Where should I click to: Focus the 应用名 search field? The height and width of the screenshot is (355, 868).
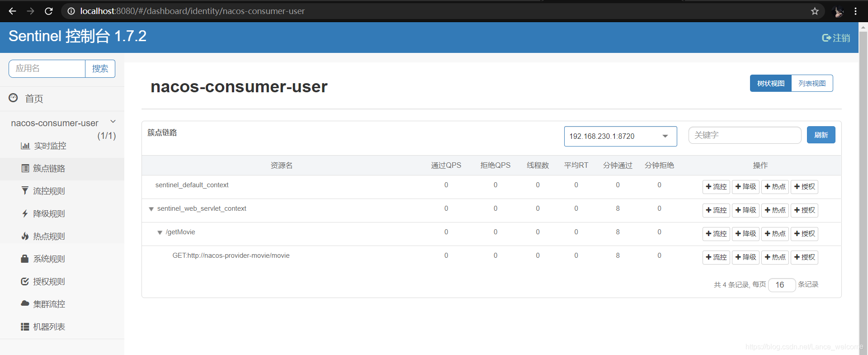pos(47,68)
